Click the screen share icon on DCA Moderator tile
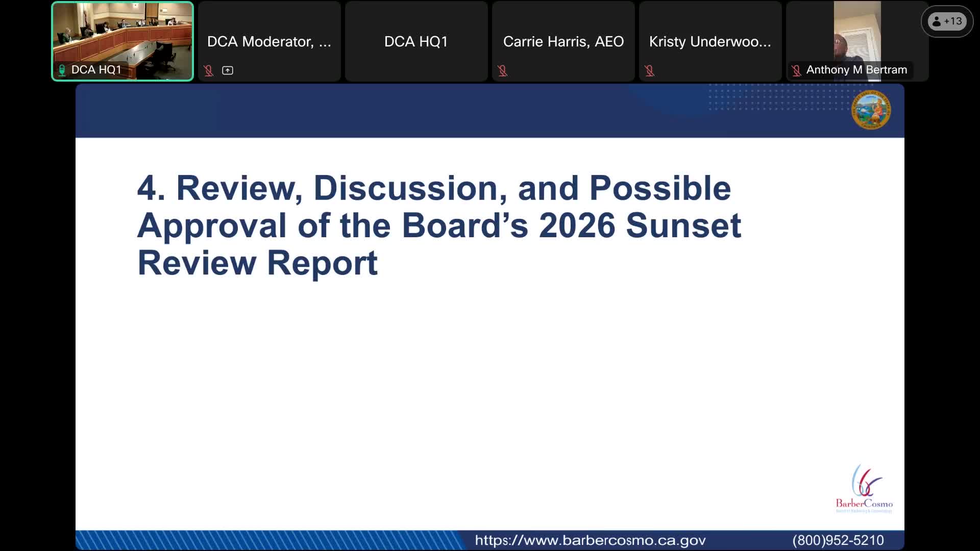Viewport: 980px width, 551px height. pos(228,70)
